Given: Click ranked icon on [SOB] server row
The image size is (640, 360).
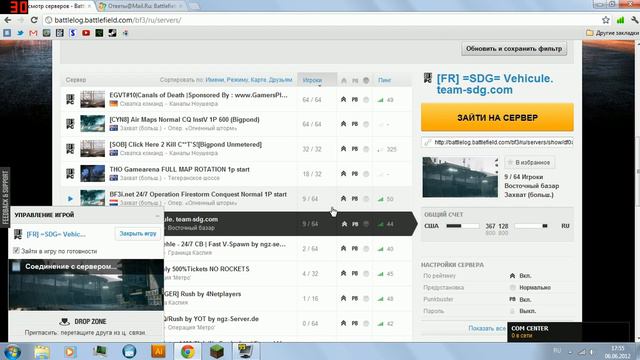Looking at the screenshot, I should point(344,149).
